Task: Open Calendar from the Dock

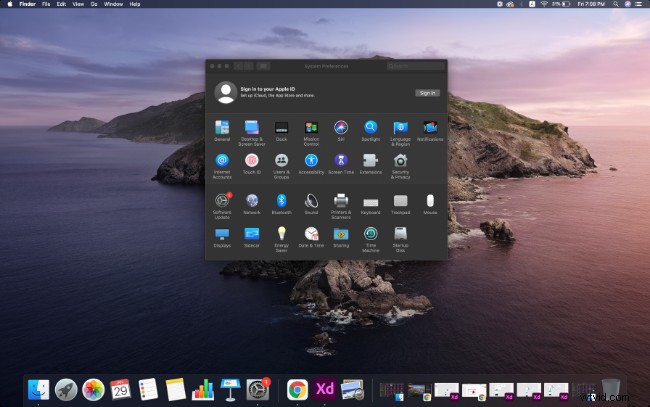Action: (x=121, y=390)
